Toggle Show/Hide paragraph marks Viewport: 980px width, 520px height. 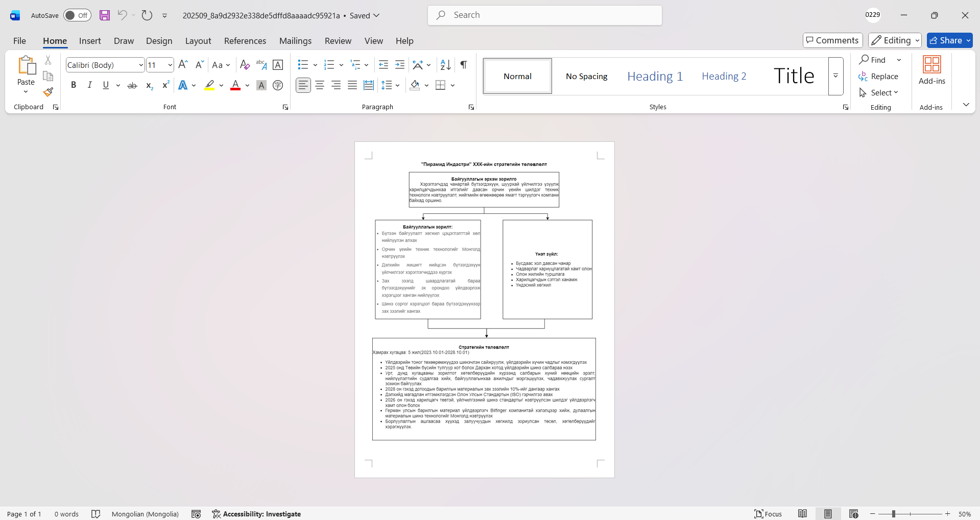click(464, 65)
